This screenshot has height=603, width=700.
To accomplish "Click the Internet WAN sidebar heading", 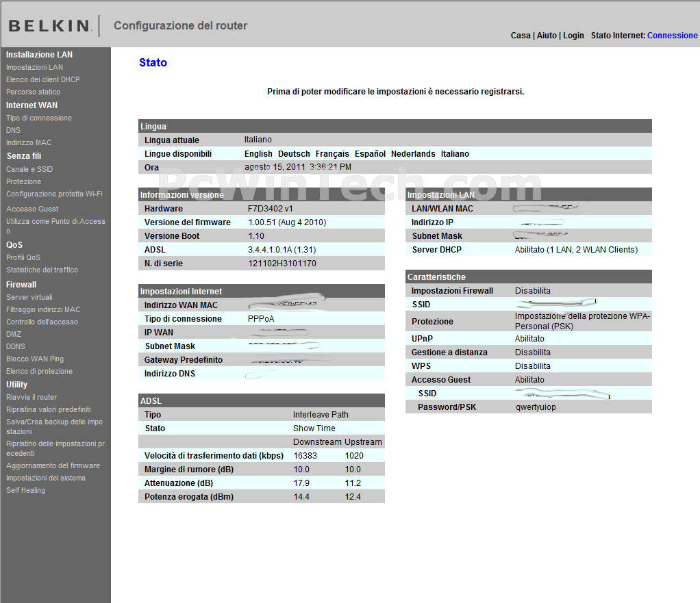I will (32, 105).
